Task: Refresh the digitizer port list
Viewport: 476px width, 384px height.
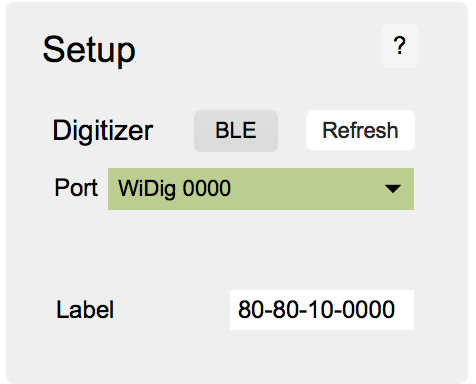Action: [x=360, y=130]
